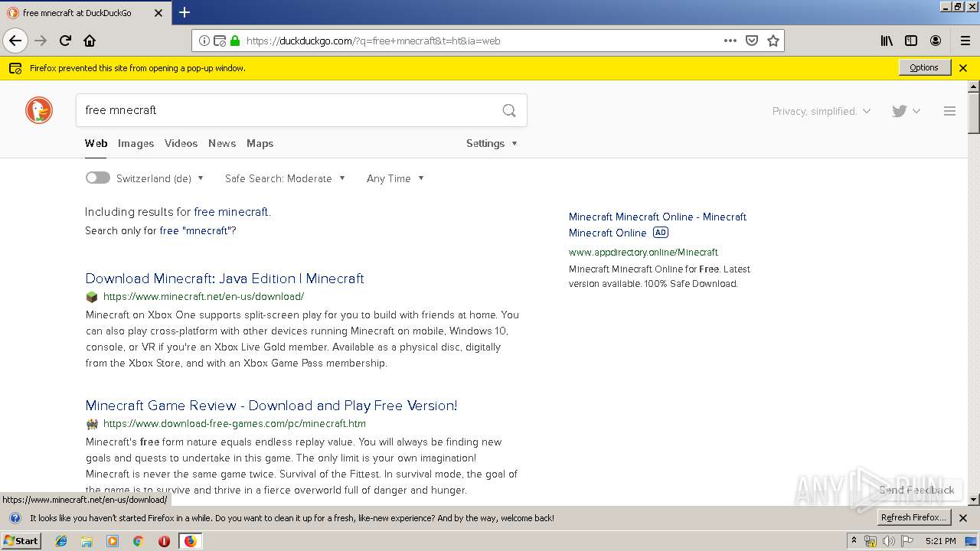Click the Refresh Firefox button
Screen dimensions: 980x551
tap(914, 517)
